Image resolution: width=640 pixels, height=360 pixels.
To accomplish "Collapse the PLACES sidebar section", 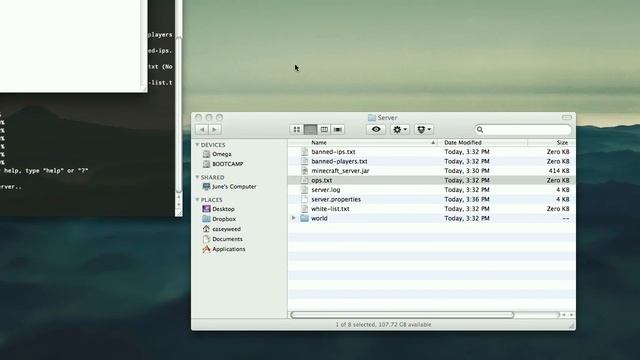I will tap(197, 200).
